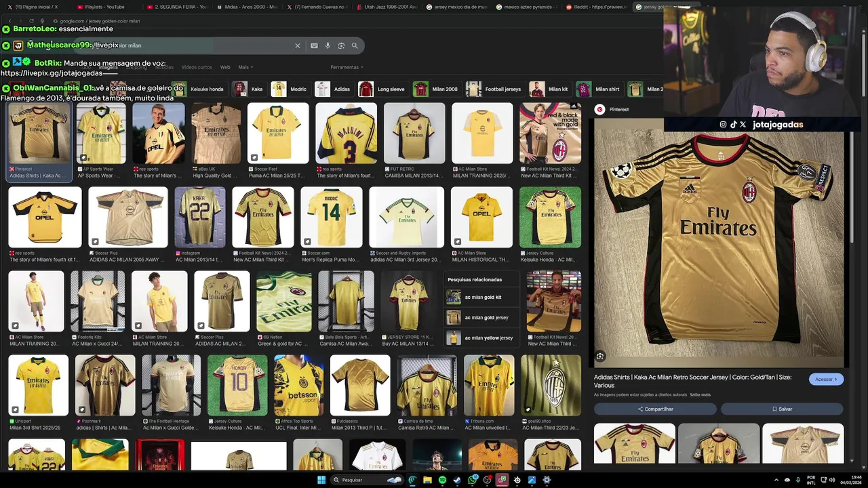Submit search with the magnifier icon
Viewport: 868px width, 488px height.
pyautogui.click(x=355, y=45)
